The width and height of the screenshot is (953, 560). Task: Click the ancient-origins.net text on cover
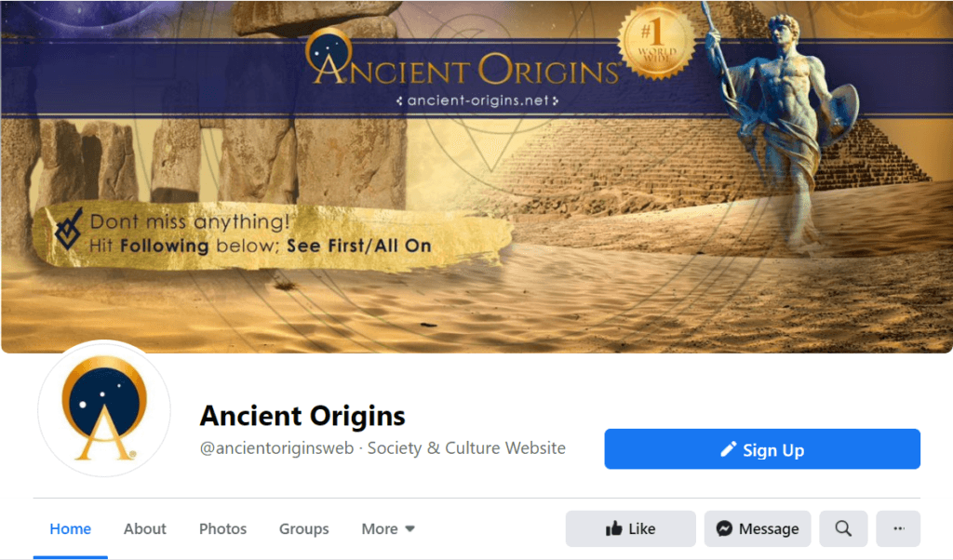coord(477,100)
